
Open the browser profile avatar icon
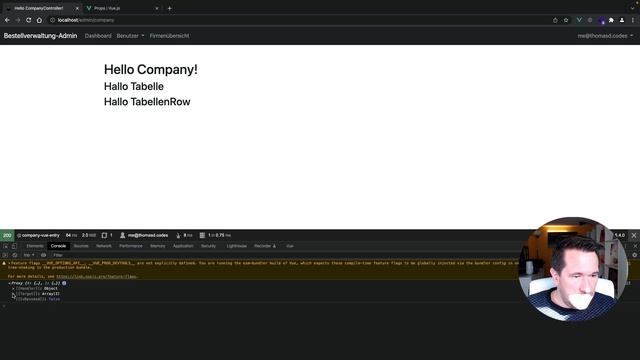[622, 20]
